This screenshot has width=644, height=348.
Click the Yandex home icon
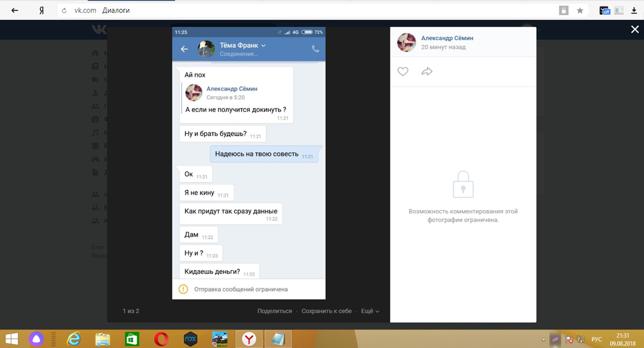coord(42,10)
